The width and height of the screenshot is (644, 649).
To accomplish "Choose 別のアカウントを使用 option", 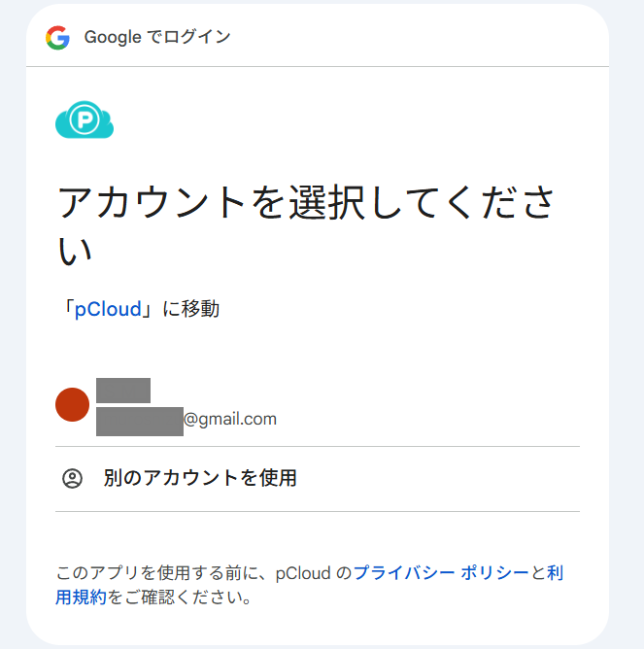I will coord(200,478).
